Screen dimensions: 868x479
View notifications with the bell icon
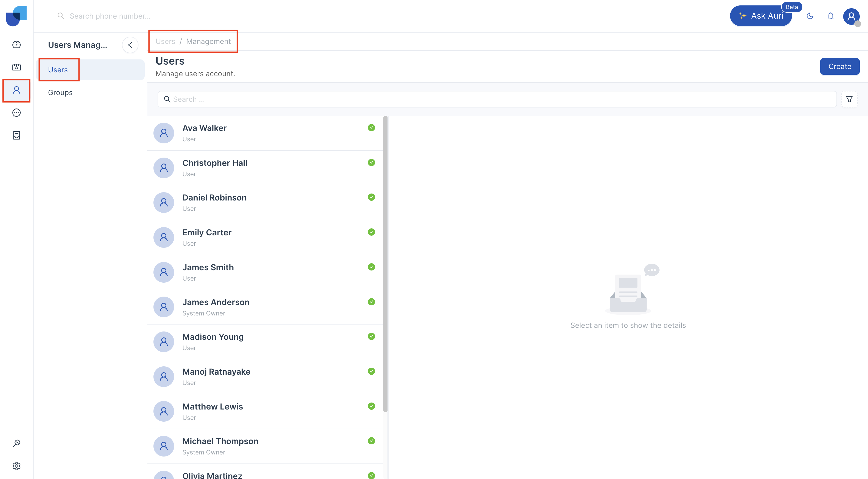point(831,16)
